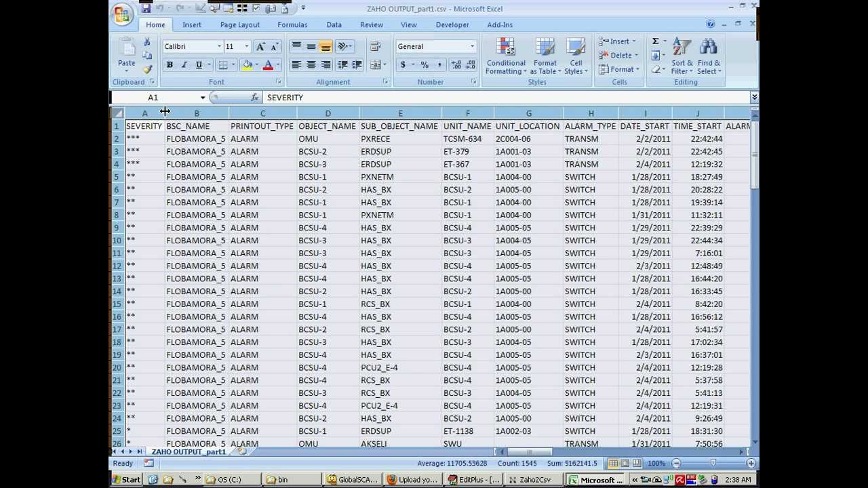Click the Cut scissors icon
The image size is (868, 488).
tap(146, 42)
